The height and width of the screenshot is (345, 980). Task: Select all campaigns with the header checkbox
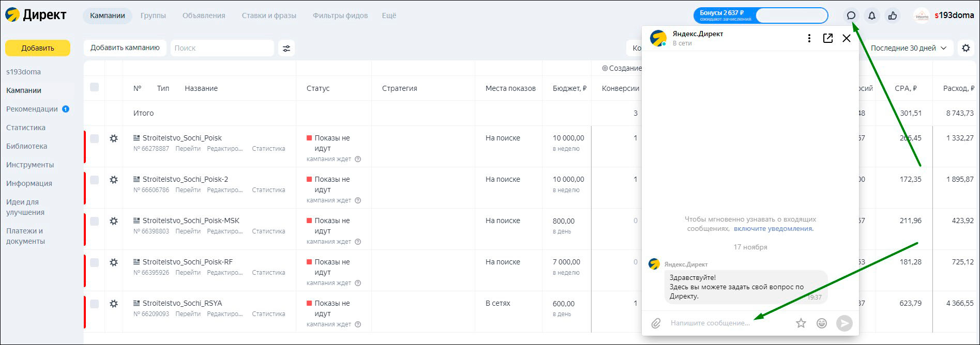point(94,87)
